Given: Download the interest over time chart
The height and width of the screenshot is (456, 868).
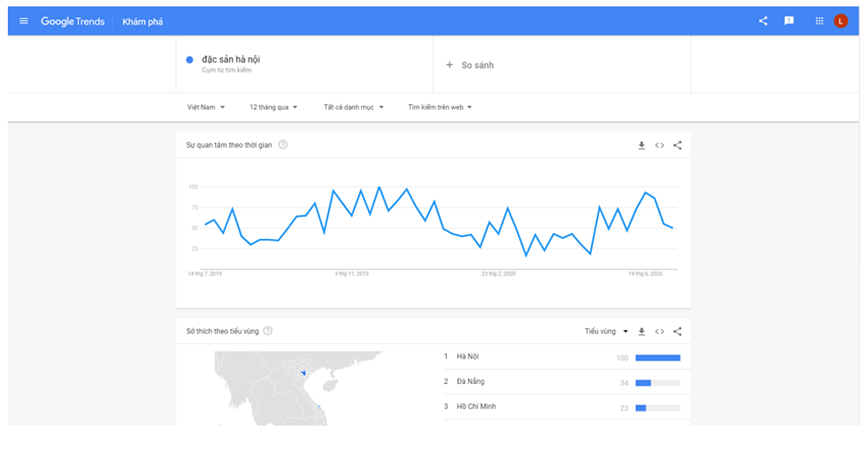Looking at the screenshot, I should click(x=641, y=145).
